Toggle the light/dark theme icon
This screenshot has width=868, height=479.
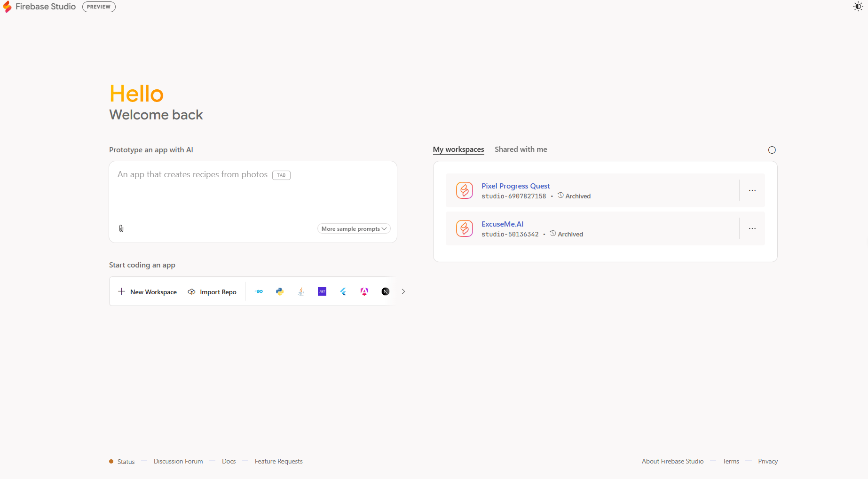(858, 7)
